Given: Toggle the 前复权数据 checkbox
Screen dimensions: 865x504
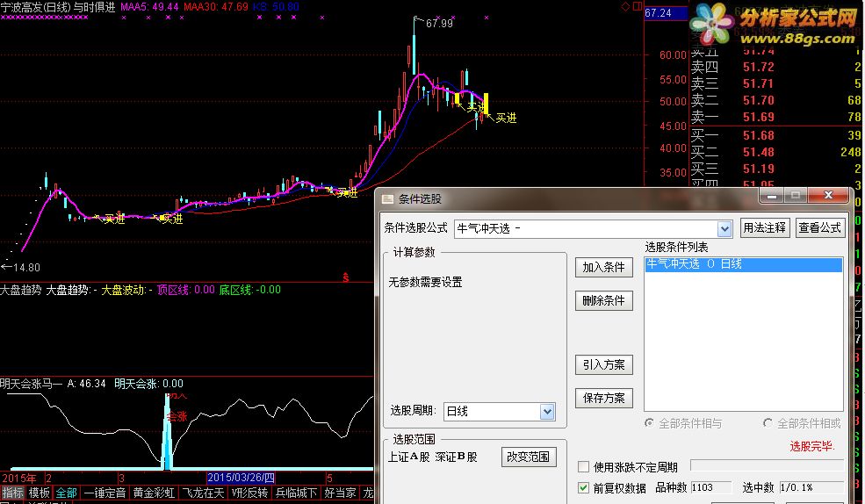Looking at the screenshot, I should tap(584, 487).
